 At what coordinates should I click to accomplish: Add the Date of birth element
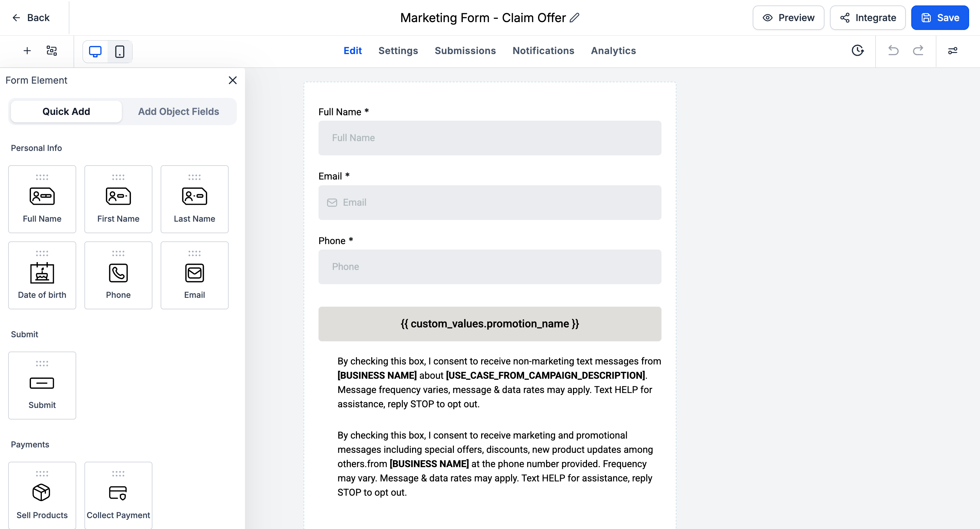[x=42, y=275]
